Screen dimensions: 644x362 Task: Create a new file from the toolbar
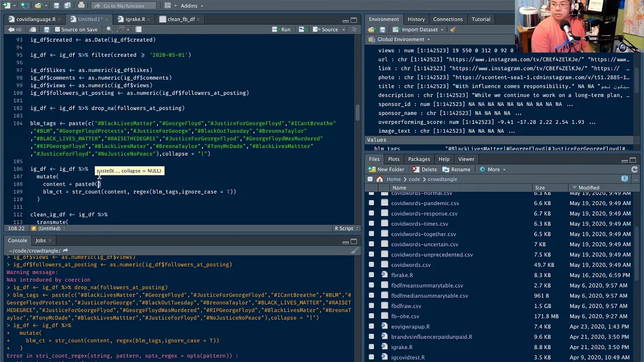[x=7, y=6]
